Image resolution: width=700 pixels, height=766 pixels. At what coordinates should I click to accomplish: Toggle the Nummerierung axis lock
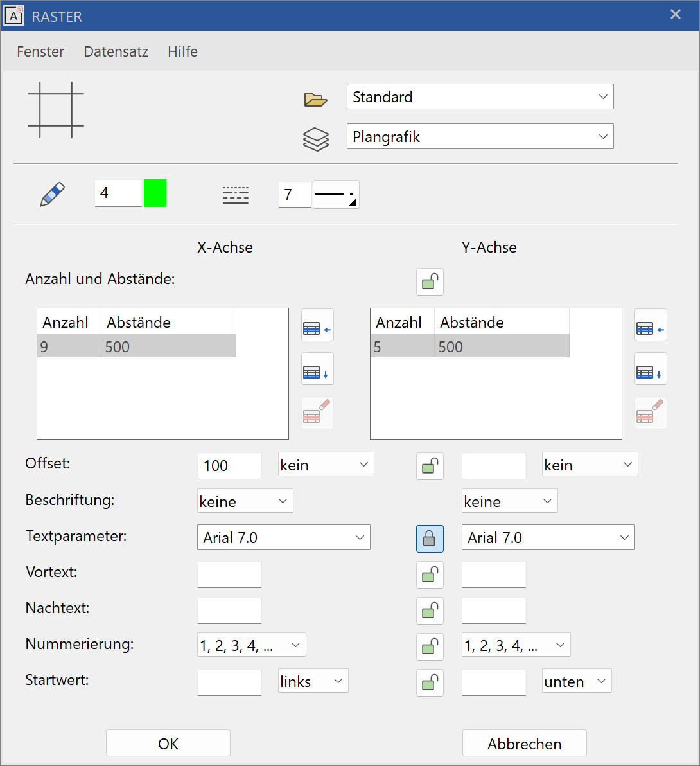[x=430, y=647]
